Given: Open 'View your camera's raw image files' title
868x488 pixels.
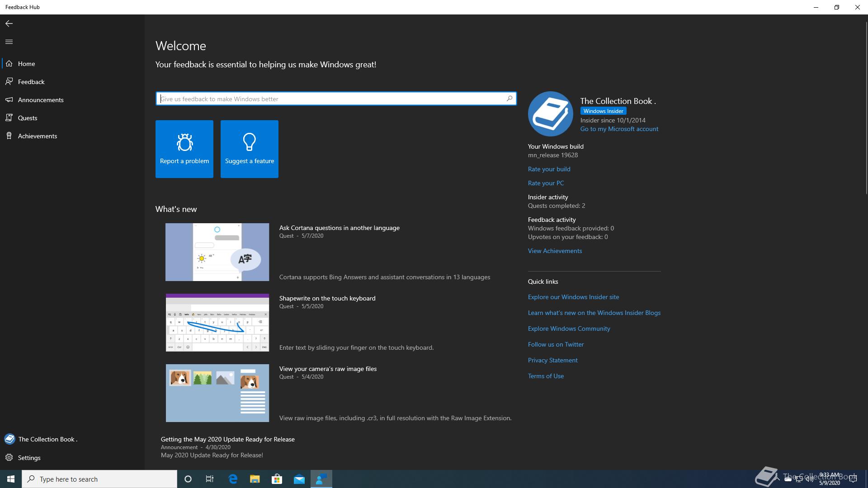Looking at the screenshot, I should click(328, 369).
